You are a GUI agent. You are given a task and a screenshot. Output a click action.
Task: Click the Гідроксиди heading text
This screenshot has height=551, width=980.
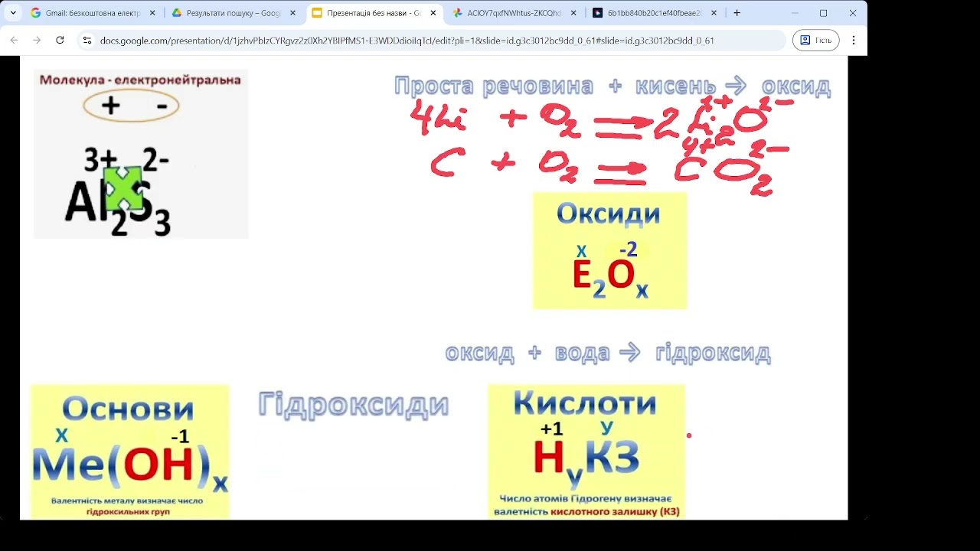pyautogui.click(x=354, y=404)
